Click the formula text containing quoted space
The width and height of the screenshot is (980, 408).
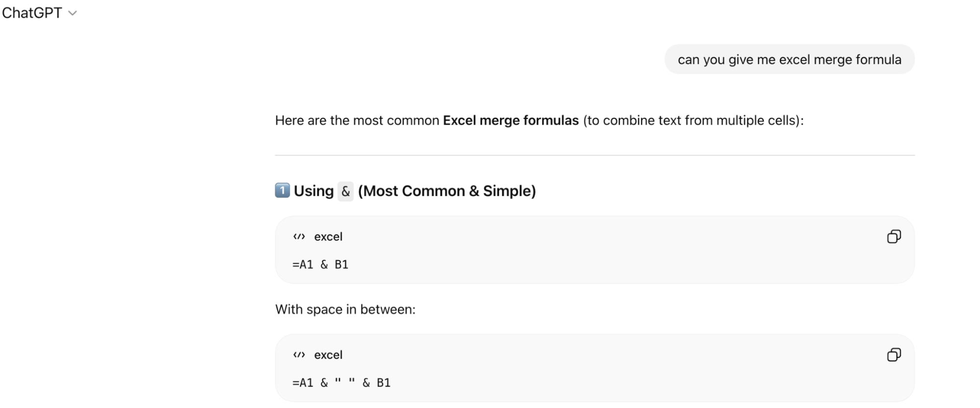point(341,383)
